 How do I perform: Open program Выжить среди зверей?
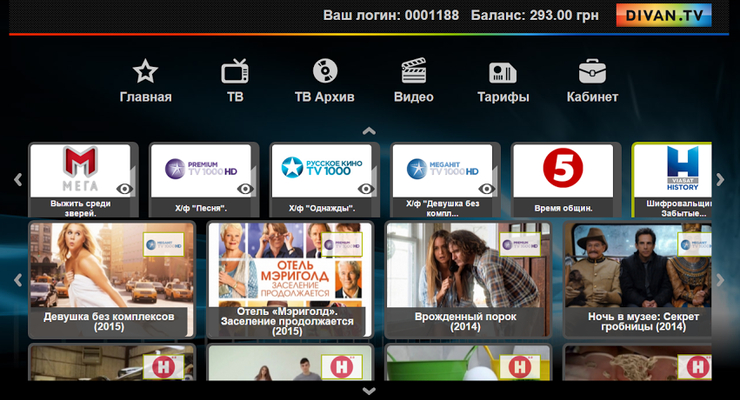(81, 208)
